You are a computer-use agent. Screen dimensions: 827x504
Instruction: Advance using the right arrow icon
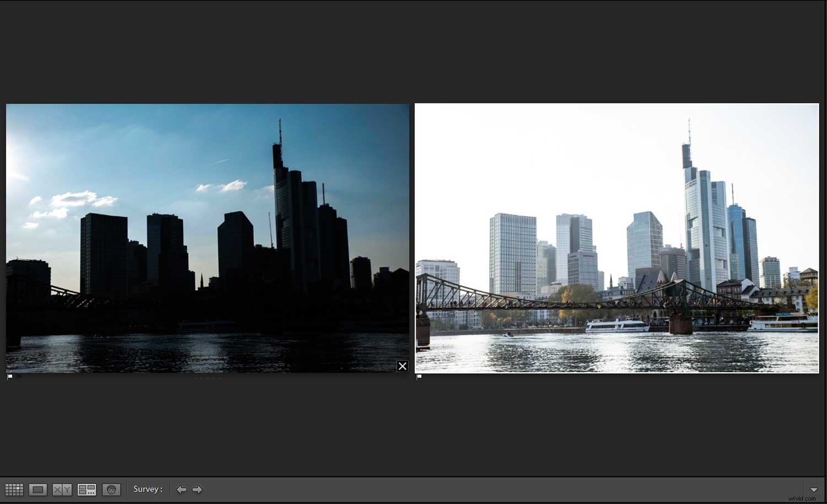point(198,489)
